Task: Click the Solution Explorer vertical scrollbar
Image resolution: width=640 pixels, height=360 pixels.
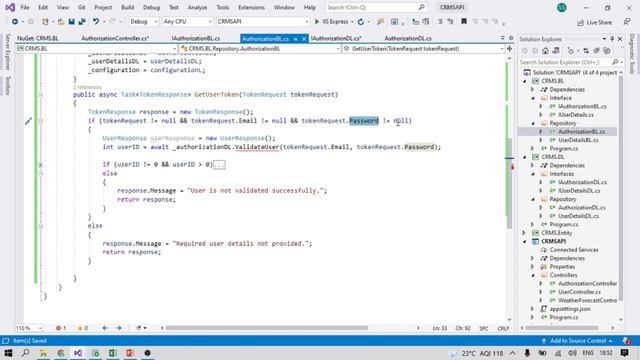Action: coord(621,187)
